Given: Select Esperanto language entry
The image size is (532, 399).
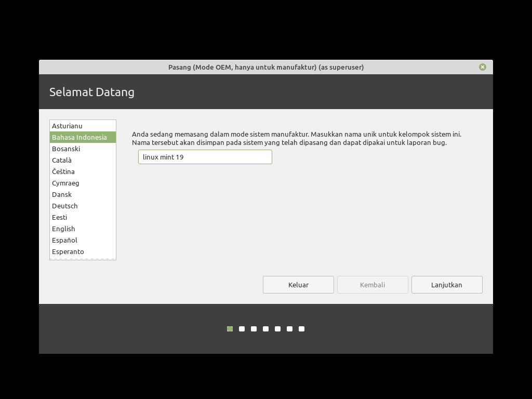Looking at the screenshot, I should coord(83,252).
